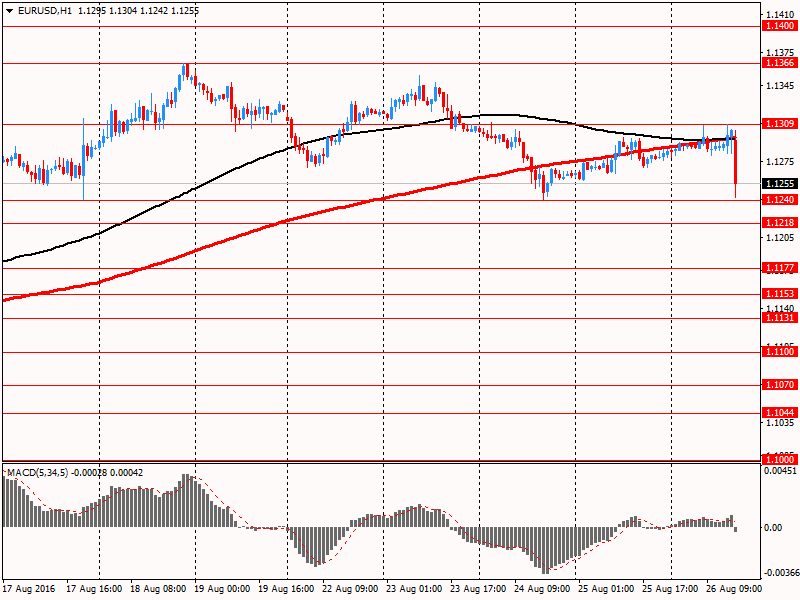Click the 23 Aug 17:00 time label
Screen dimensions: 800x600
tap(478, 589)
